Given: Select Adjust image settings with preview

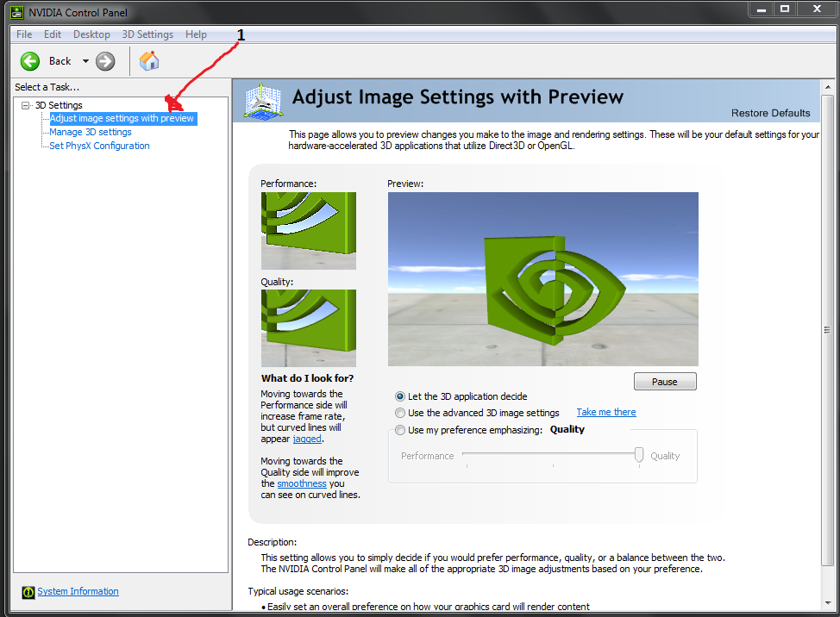Looking at the screenshot, I should pos(122,118).
